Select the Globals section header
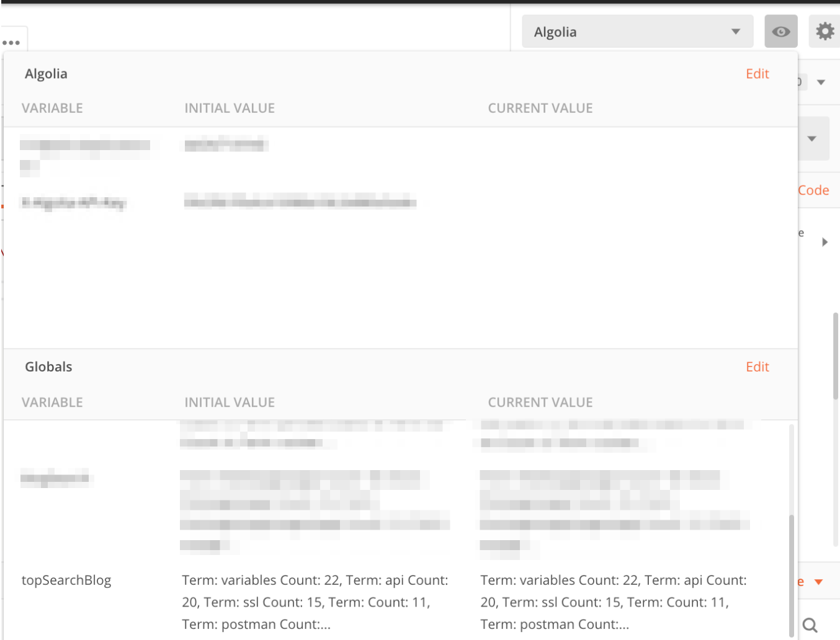This screenshot has width=840, height=640. click(48, 367)
